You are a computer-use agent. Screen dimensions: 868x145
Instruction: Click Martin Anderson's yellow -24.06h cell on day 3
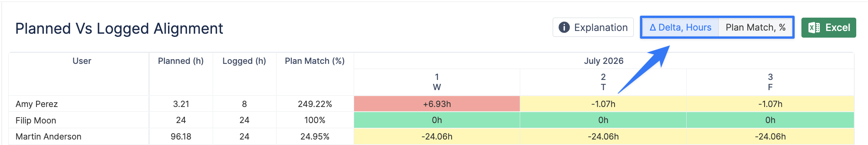[x=770, y=136]
